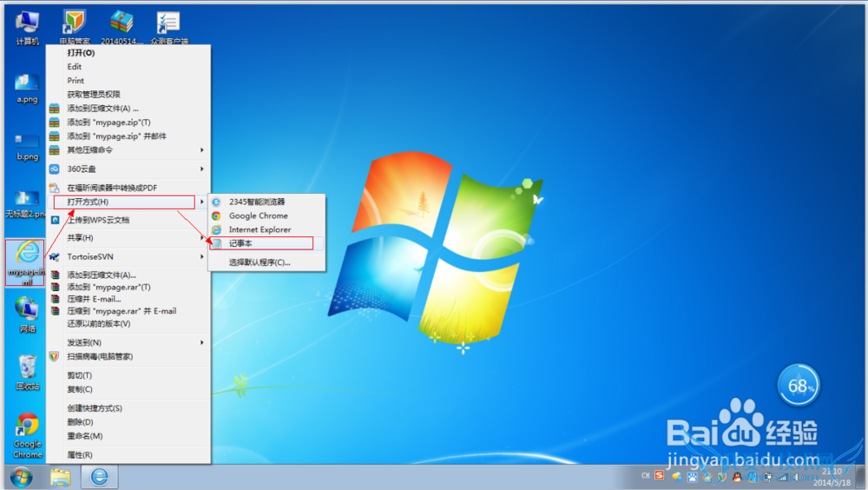Open with Internet Explorer in submenu
Screen dimensions: 868x490
[266, 229]
